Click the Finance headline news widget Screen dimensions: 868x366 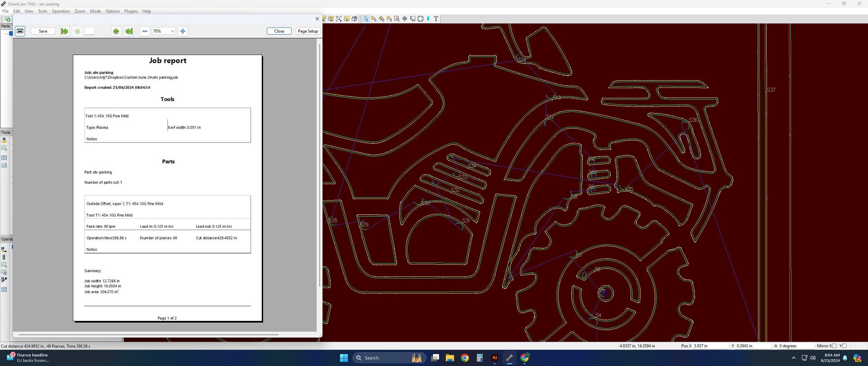tap(28, 358)
